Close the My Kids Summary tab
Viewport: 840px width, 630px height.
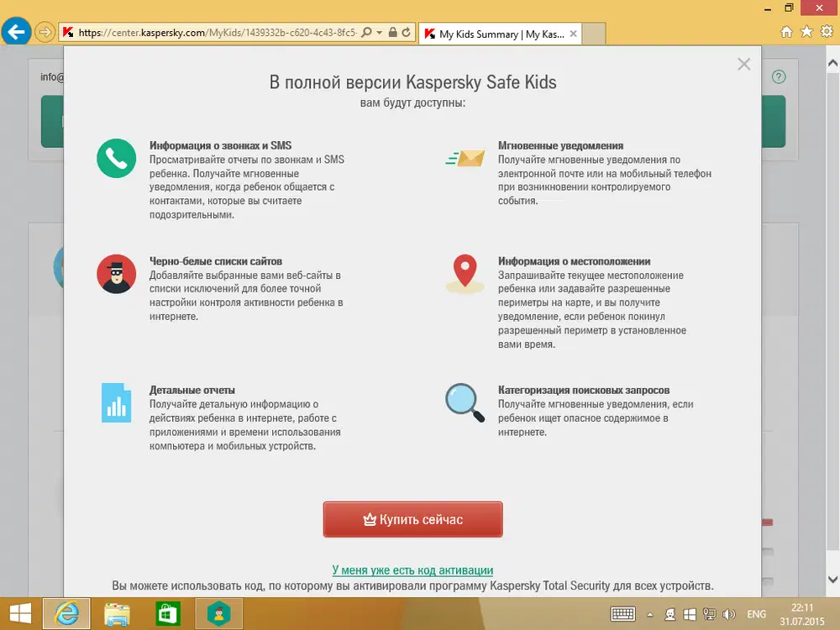pyautogui.click(x=573, y=34)
